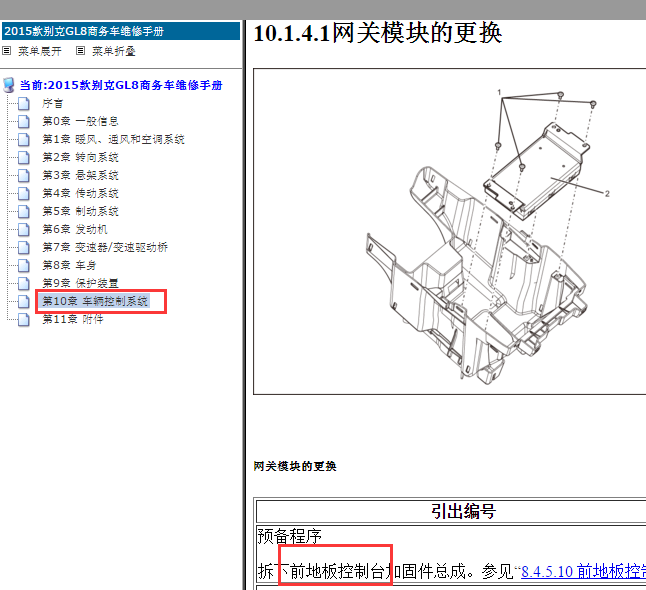Click the 拆下前地板控制台加固件总成 instruction text
This screenshot has width=646, height=590.
(x=362, y=571)
